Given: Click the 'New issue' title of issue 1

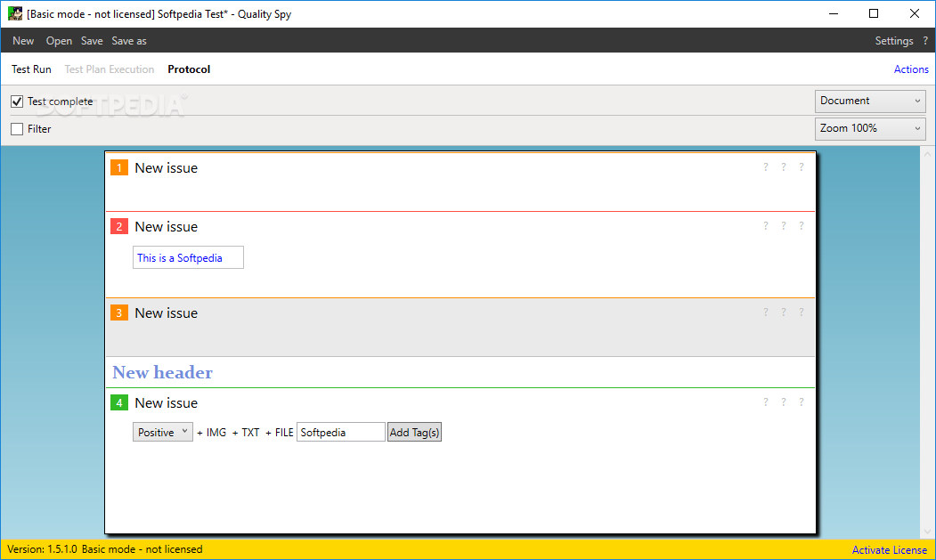Looking at the screenshot, I should [166, 167].
